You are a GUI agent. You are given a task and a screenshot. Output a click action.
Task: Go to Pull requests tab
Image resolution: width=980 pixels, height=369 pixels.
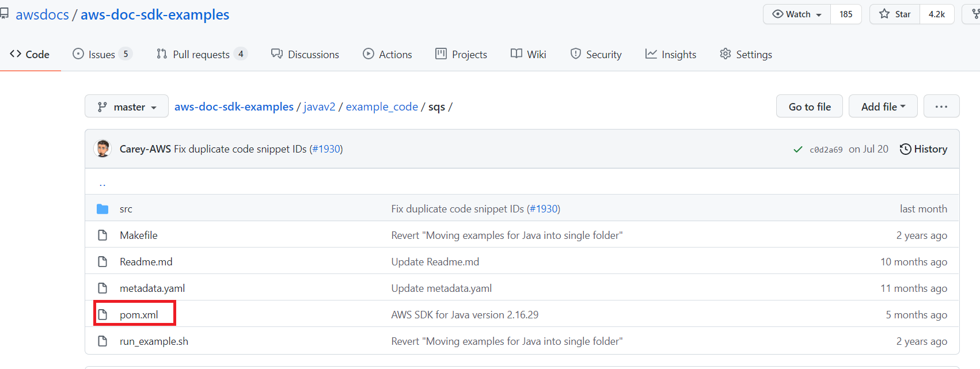[x=202, y=54]
